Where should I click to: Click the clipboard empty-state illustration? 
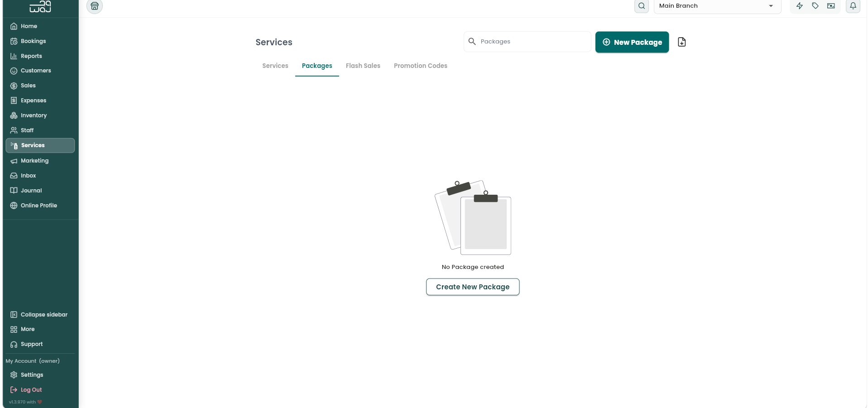473,217
